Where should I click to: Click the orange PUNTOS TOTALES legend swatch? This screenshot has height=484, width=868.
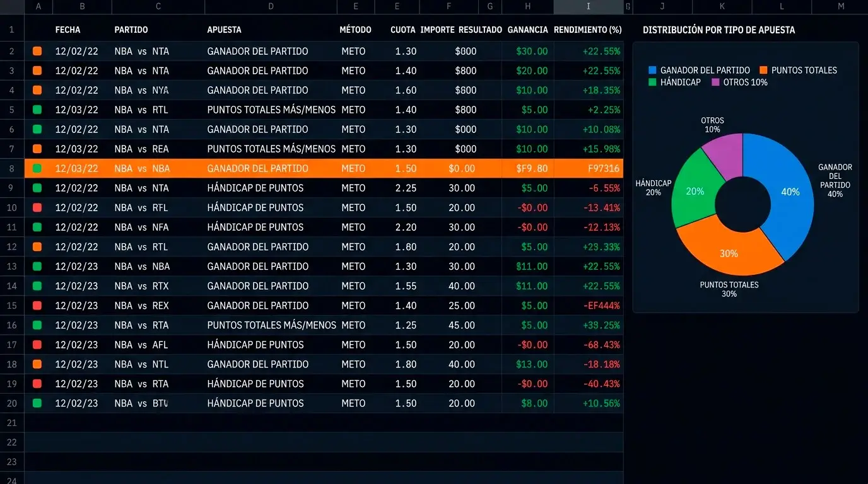click(764, 70)
